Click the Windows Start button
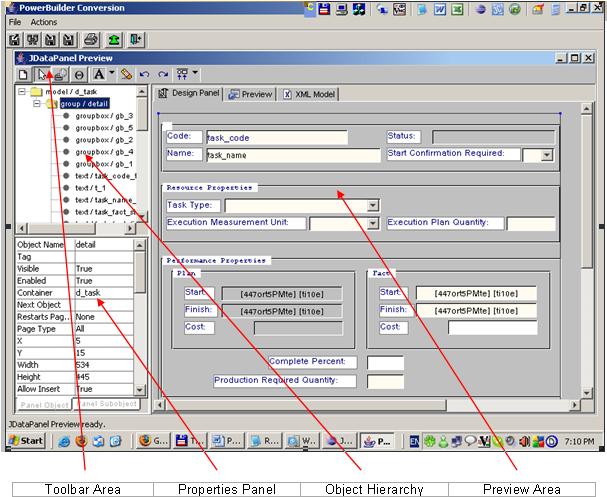Screen dimensions: 607x497 27,440
